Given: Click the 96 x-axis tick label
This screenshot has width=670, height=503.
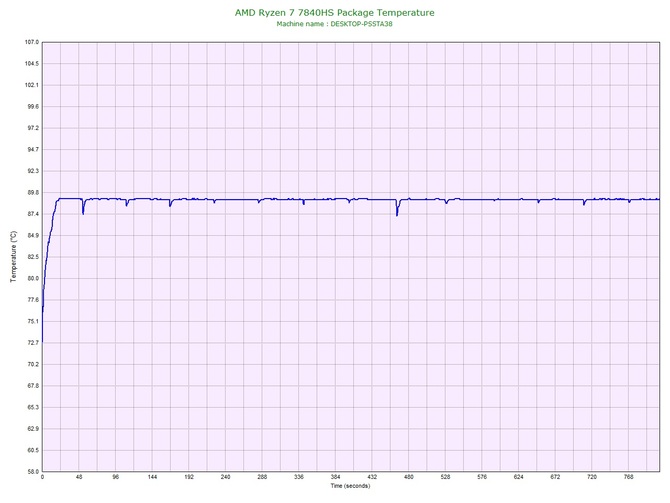Looking at the screenshot, I should [116, 477].
